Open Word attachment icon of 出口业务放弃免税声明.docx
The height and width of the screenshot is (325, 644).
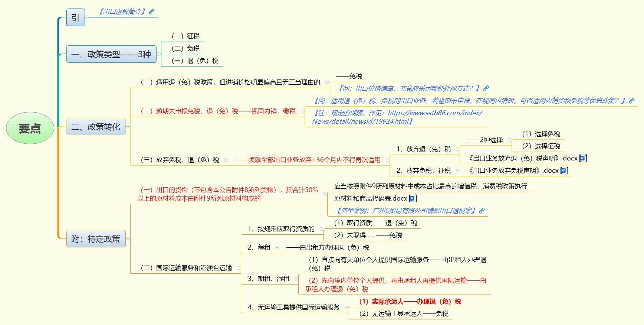564,170
